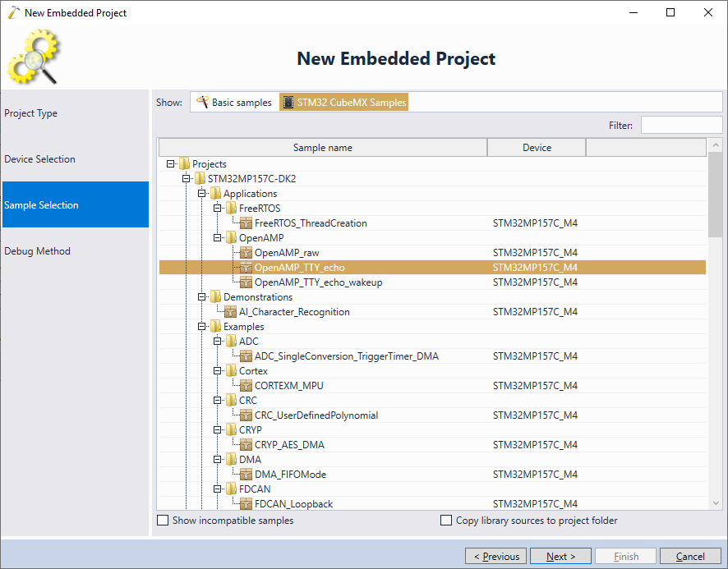Open the Device Selection step
This screenshot has height=569, width=728.
coord(76,159)
